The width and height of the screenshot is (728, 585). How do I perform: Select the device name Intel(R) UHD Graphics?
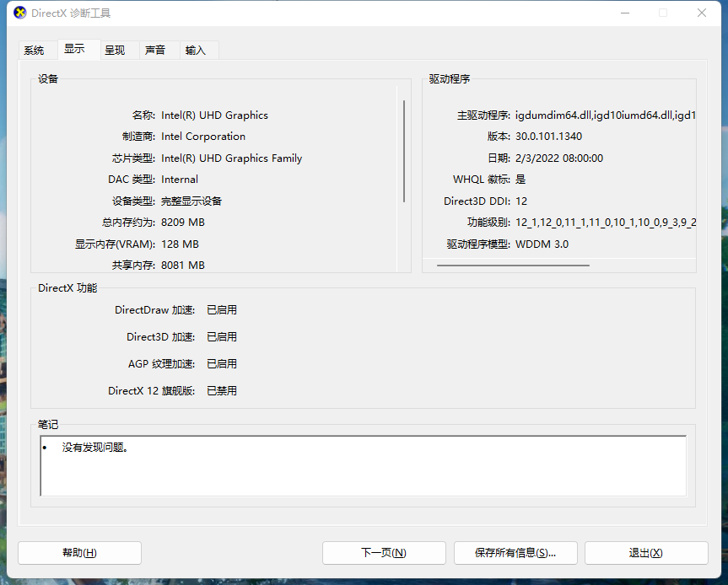[214, 115]
